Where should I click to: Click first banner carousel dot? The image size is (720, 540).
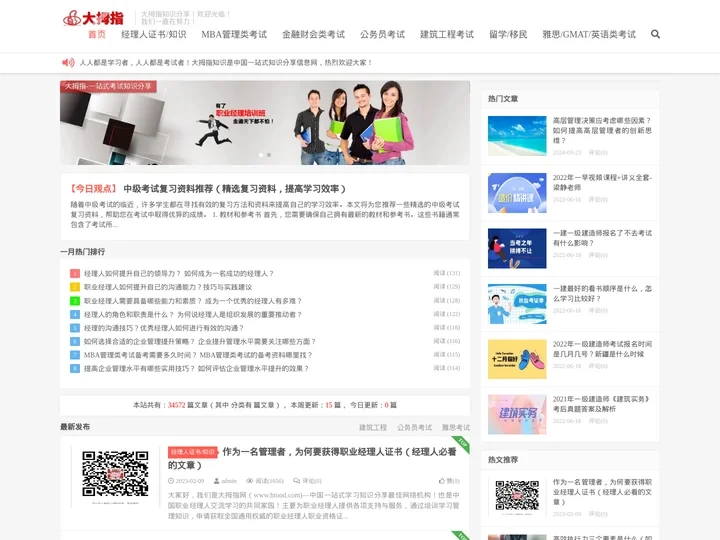[261, 155]
